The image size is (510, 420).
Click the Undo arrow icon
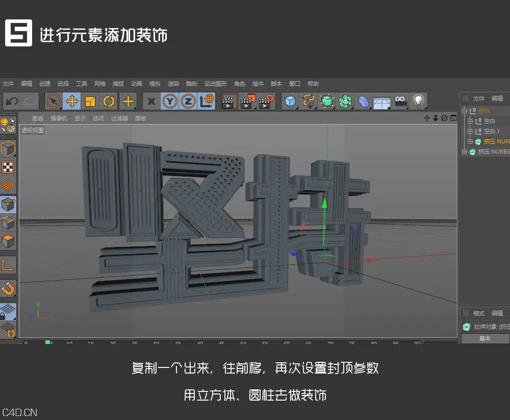[x=12, y=101]
